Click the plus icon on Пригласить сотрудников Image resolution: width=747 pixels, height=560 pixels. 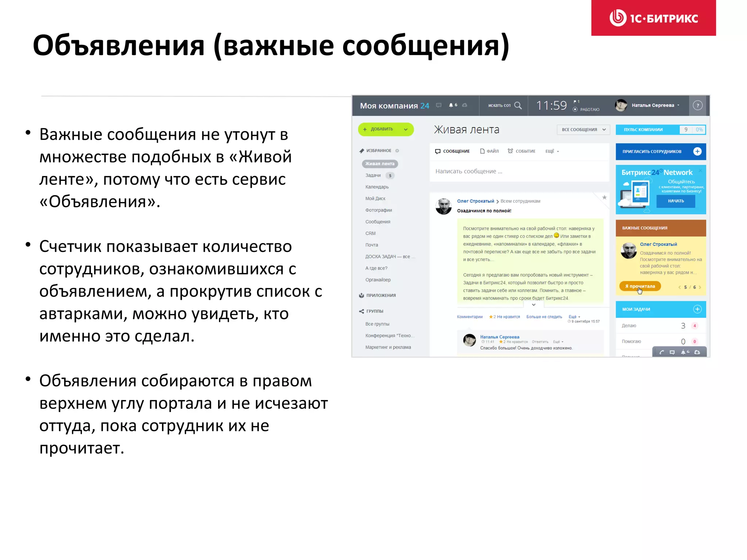pyautogui.click(x=697, y=151)
